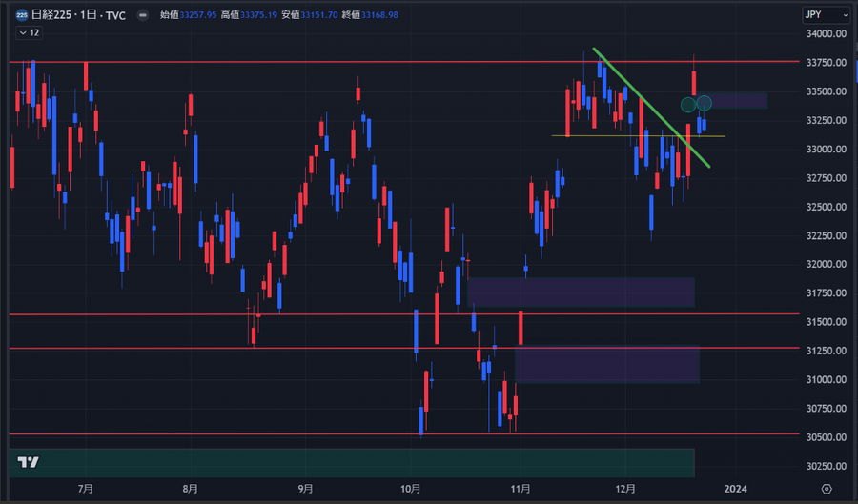Click the Nikkei 225 symbol logo icon
Screen dimensions: 858x504
[x=22, y=15]
